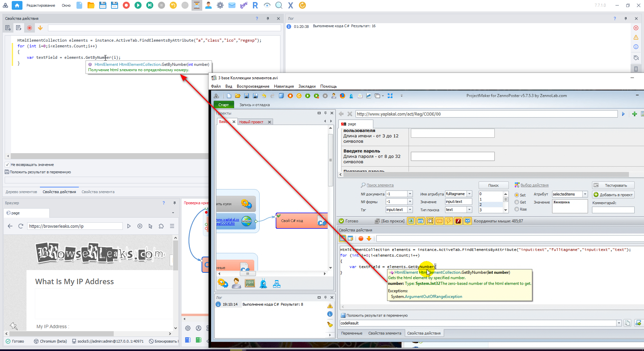Viewport: 644px width, 351px height.
Task: Open the 'Воспроизведение' menu in video player
Action: tap(253, 86)
